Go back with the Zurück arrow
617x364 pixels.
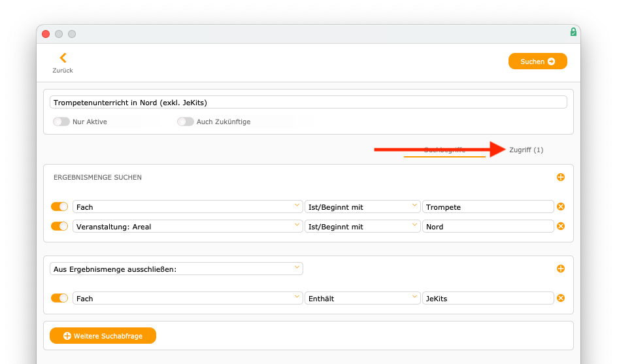pos(63,58)
